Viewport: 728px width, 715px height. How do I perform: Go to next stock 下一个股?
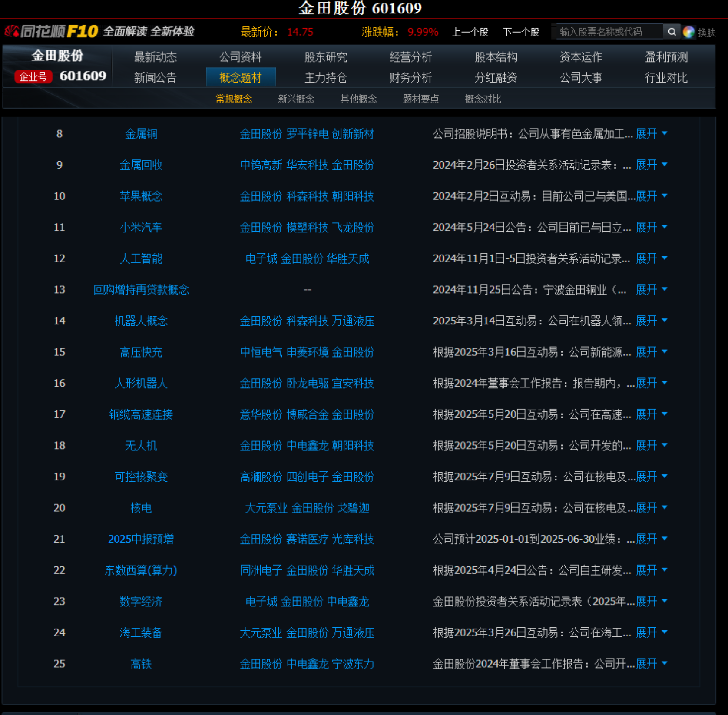coord(521,32)
